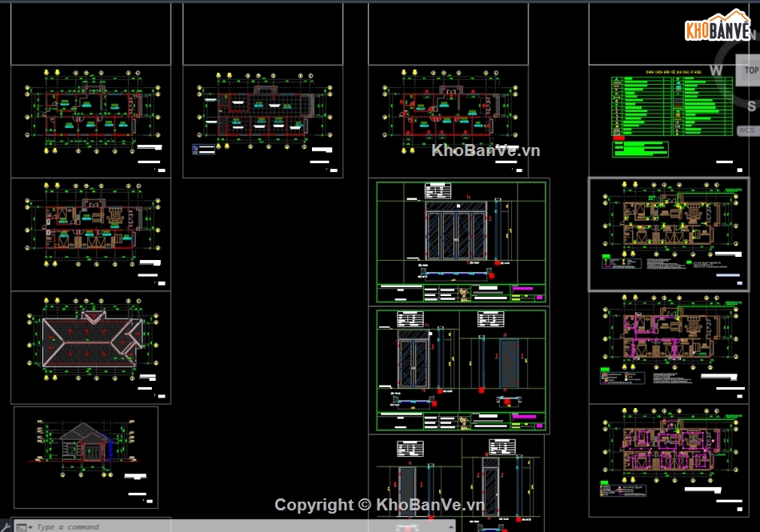Click the command line customize wrench icon
This screenshot has height=532, width=760.
coord(6,526)
